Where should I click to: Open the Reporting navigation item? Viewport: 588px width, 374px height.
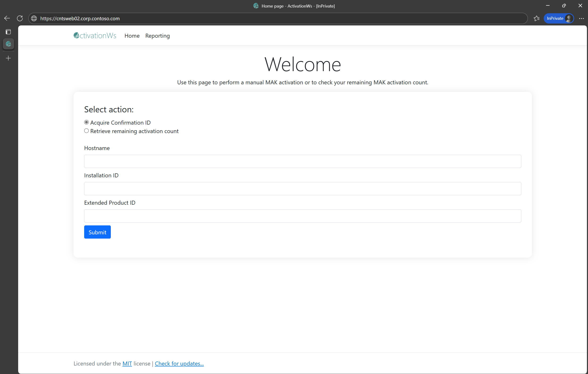pyautogui.click(x=157, y=36)
